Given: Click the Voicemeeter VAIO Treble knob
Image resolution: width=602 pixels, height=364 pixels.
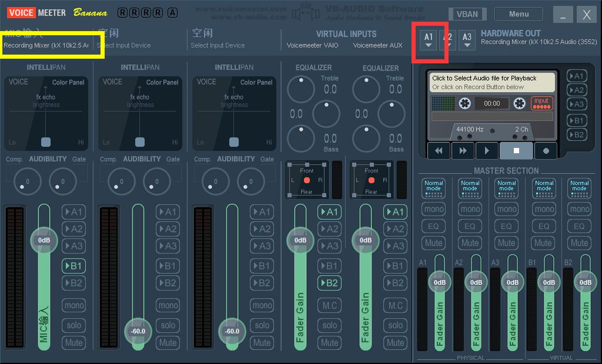Looking at the screenshot, I should (301, 89).
